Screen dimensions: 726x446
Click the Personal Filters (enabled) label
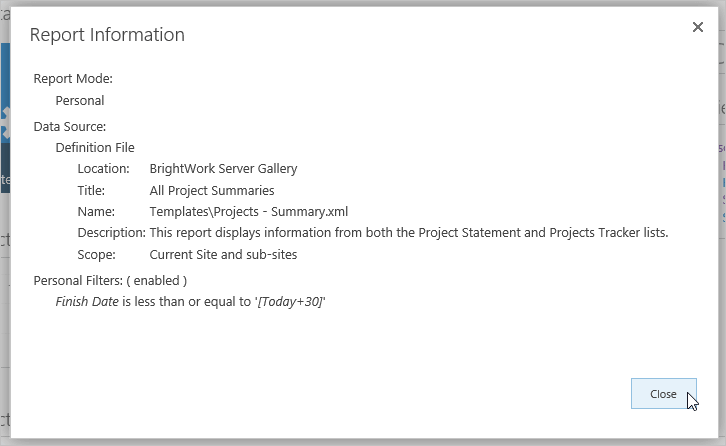coord(110,280)
